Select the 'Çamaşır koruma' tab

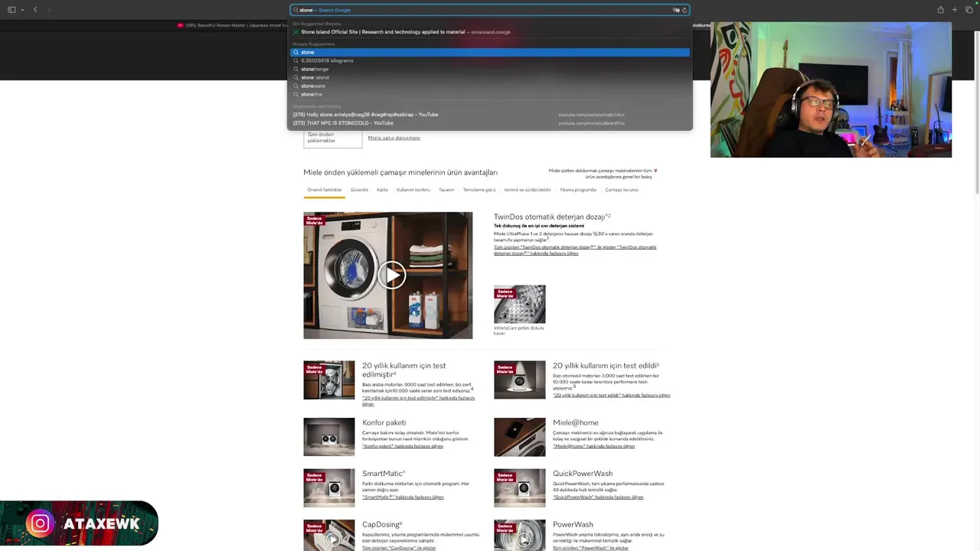pyautogui.click(x=622, y=190)
